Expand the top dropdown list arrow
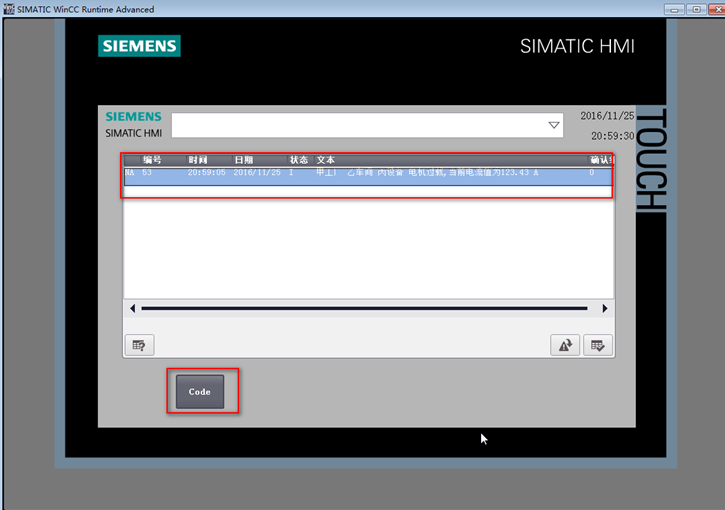Viewport: 725px width, 510px height. pos(553,126)
